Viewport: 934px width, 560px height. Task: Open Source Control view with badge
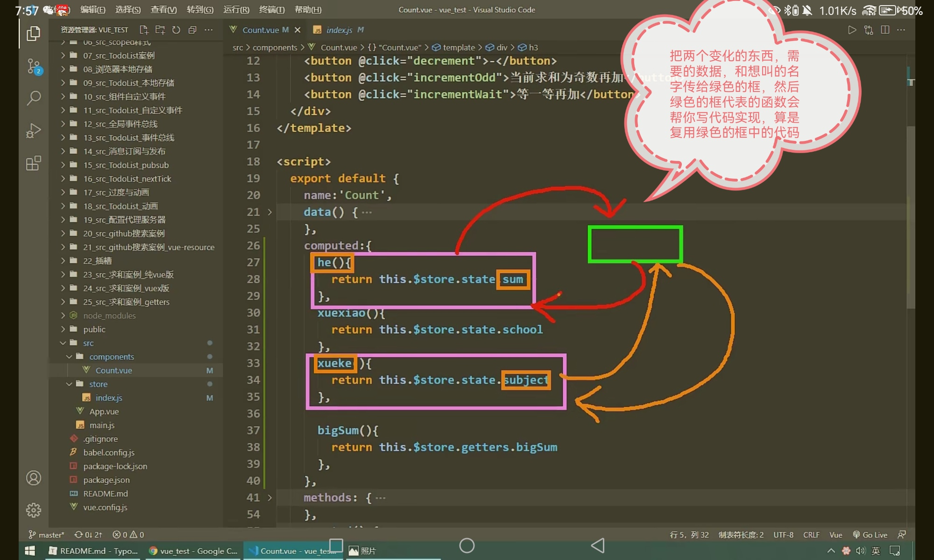click(x=33, y=66)
